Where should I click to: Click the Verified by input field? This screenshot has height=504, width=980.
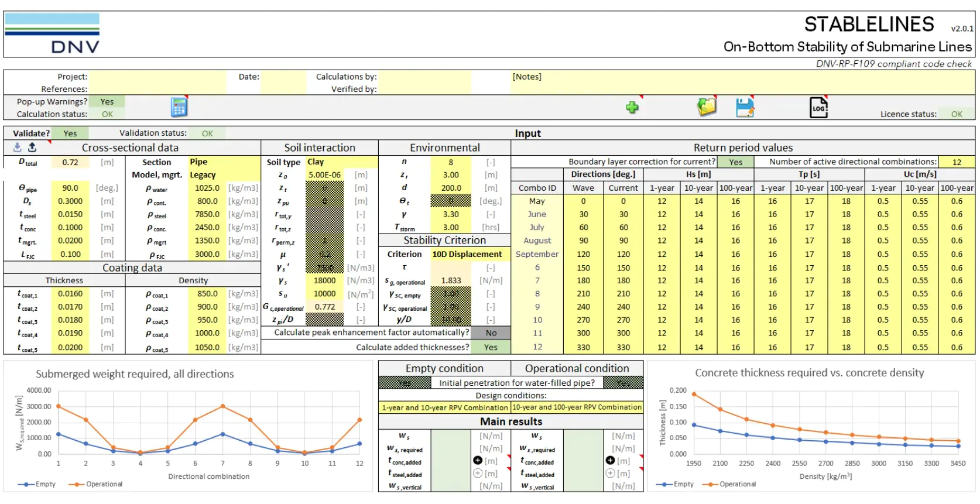point(424,89)
